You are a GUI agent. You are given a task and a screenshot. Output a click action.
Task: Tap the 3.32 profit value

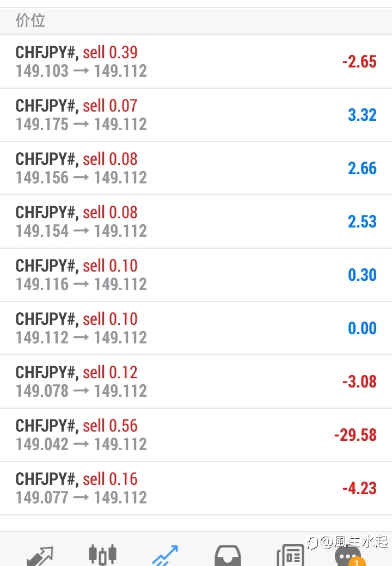(362, 115)
